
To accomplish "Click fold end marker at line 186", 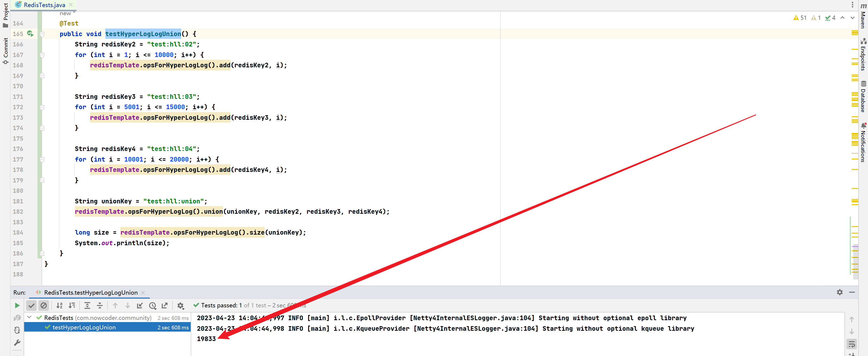I will tap(42, 253).
